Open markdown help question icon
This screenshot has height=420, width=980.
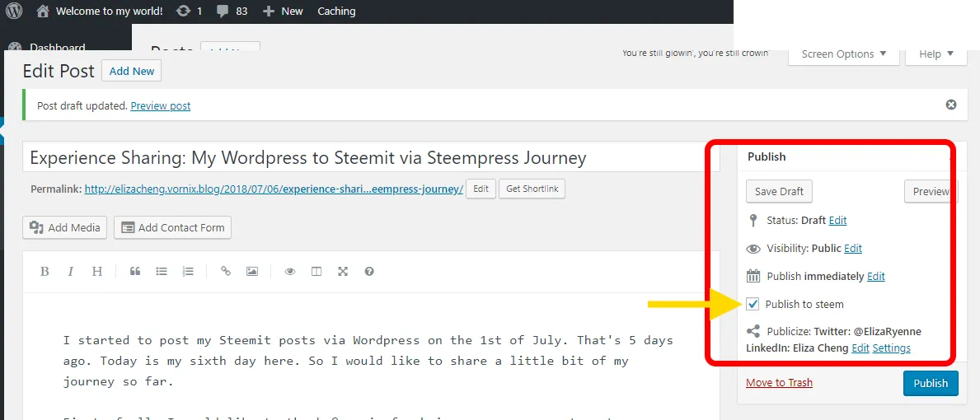click(x=368, y=272)
